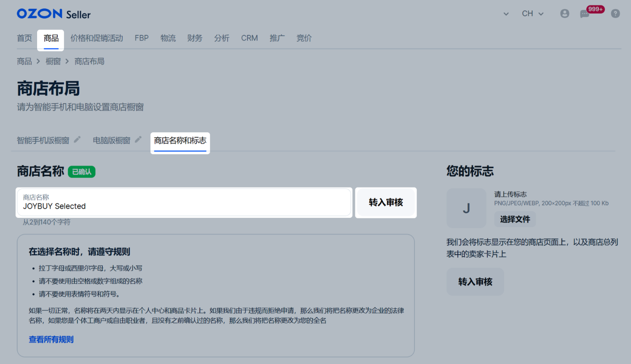Click the 已确认 status badge
This screenshot has height=364, width=631.
[82, 172]
